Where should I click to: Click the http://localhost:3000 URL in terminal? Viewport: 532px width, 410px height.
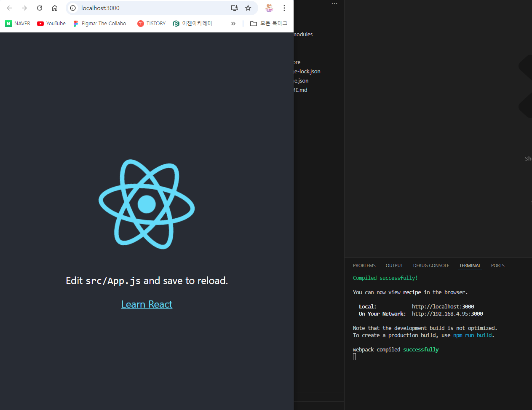pos(443,307)
